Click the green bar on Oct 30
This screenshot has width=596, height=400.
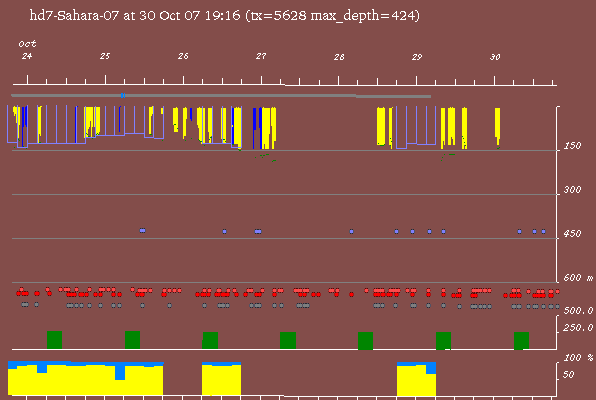521,340
